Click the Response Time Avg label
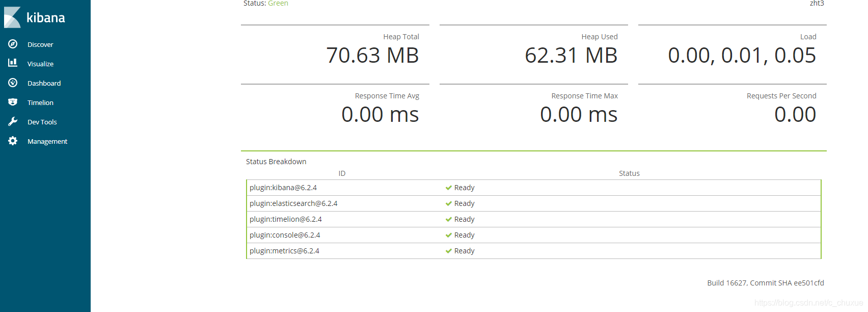Viewport: 868px width, 312px height. pyautogui.click(x=387, y=96)
